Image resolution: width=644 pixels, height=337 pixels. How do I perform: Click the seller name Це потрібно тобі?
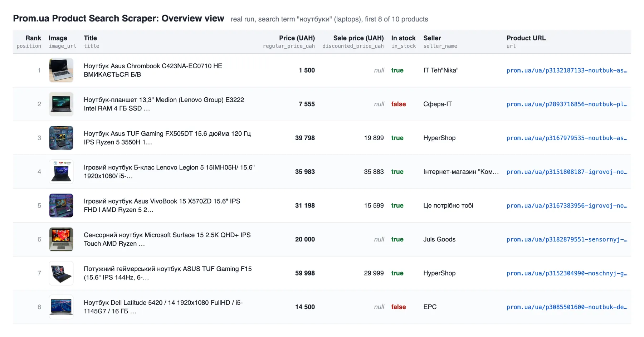point(448,206)
